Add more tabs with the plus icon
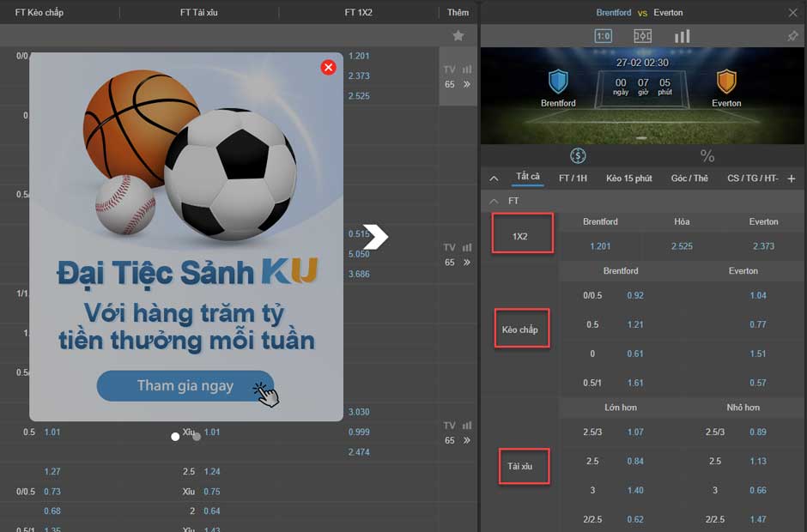This screenshot has height=532, width=807. (792, 178)
